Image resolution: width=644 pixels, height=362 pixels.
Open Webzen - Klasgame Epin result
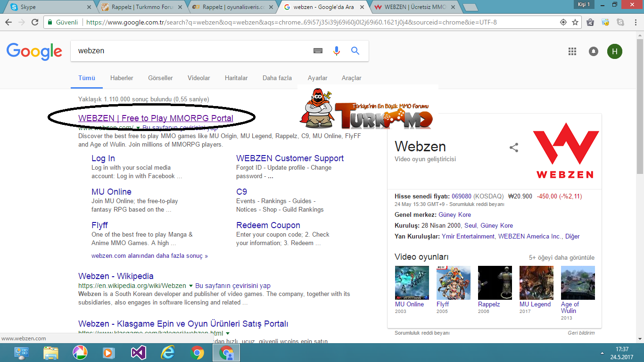(x=183, y=324)
